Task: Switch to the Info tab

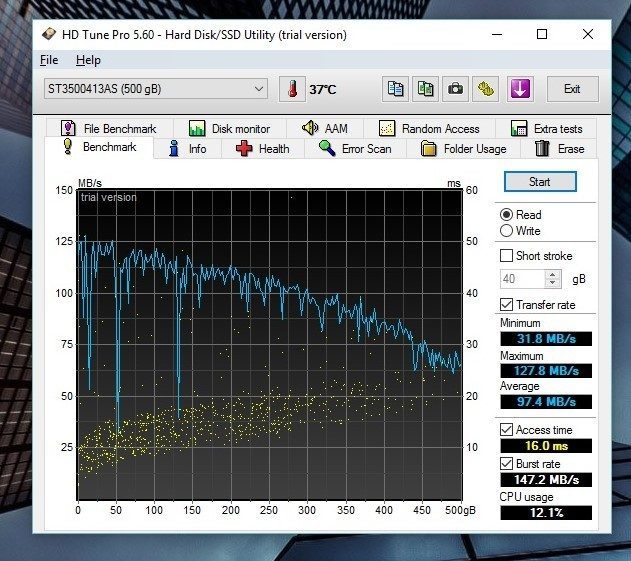Action: 187,148
